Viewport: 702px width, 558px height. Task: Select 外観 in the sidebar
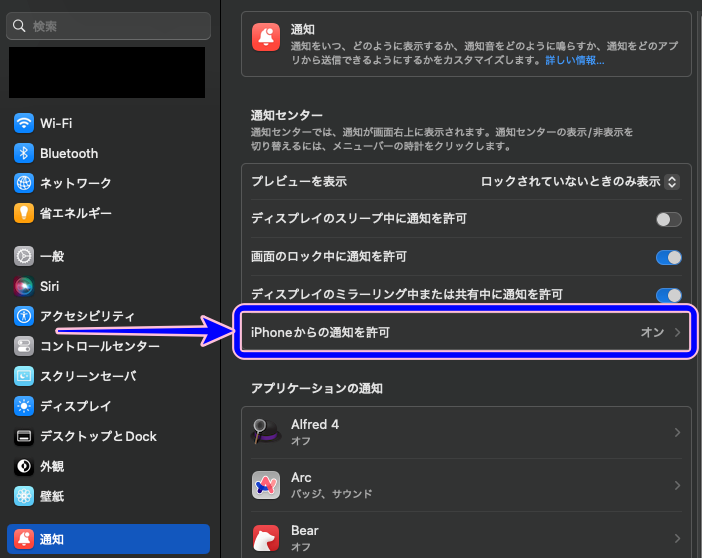[108, 466]
